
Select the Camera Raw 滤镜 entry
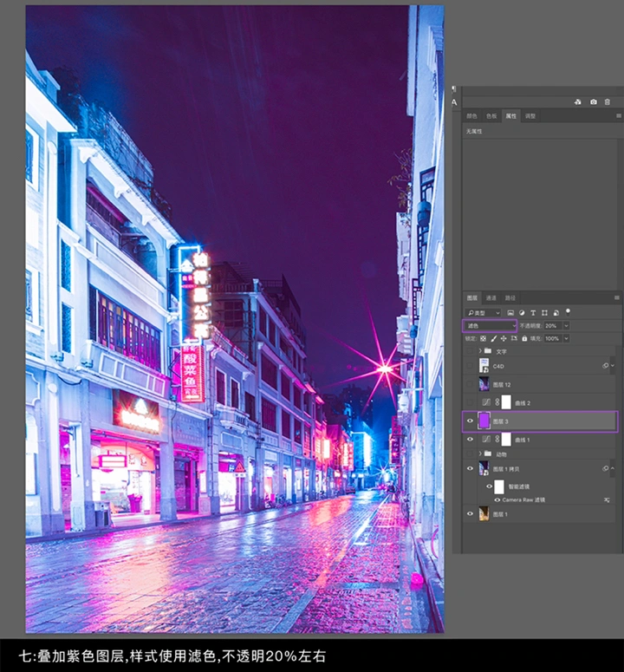click(x=523, y=499)
